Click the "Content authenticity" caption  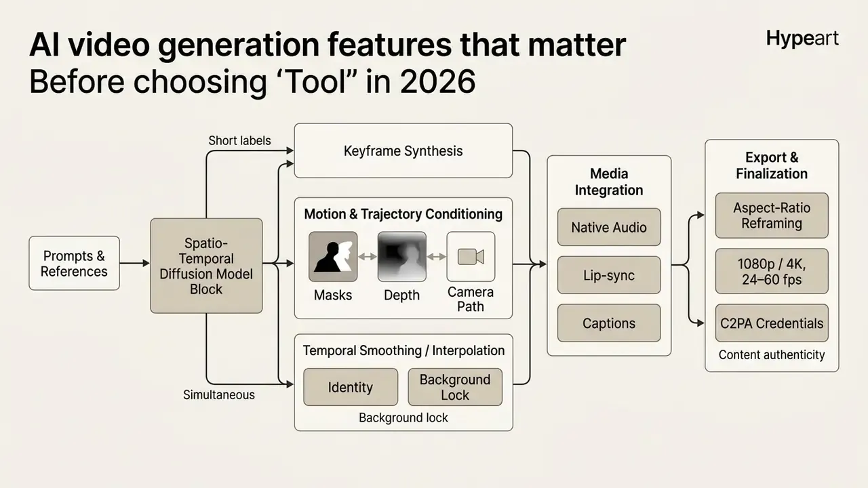click(772, 354)
